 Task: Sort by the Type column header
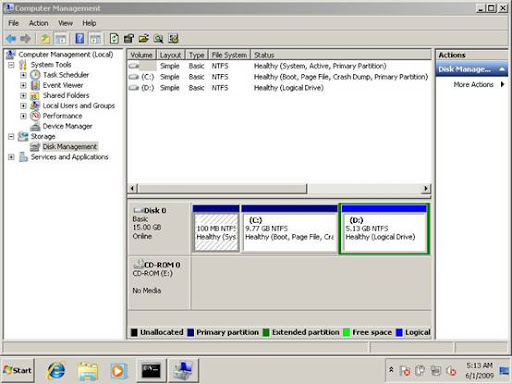196,55
